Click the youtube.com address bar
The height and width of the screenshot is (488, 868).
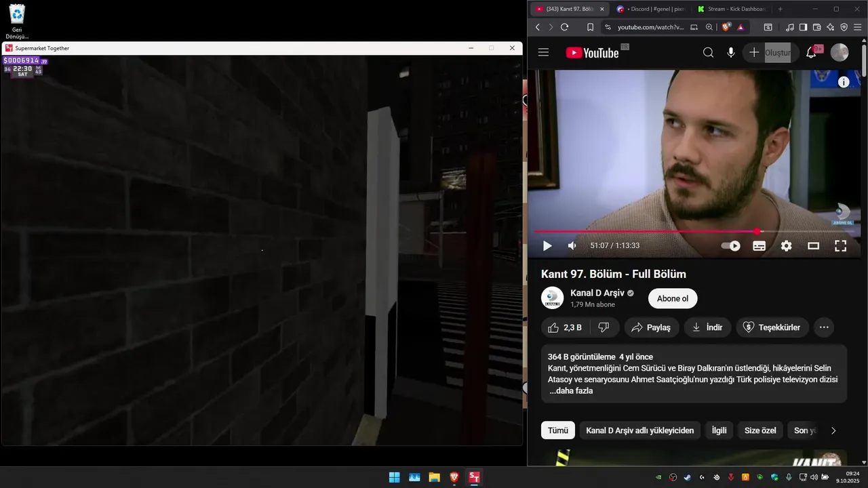651,27
